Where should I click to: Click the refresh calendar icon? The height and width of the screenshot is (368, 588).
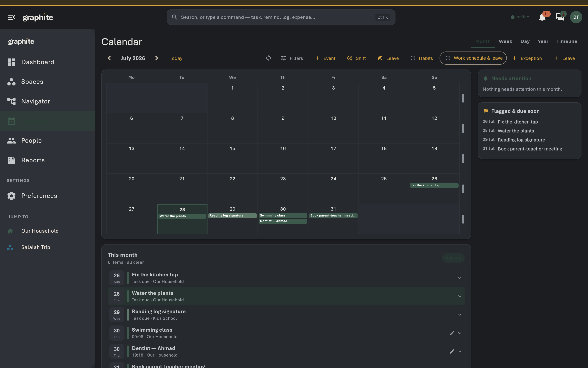coord(268,58)
